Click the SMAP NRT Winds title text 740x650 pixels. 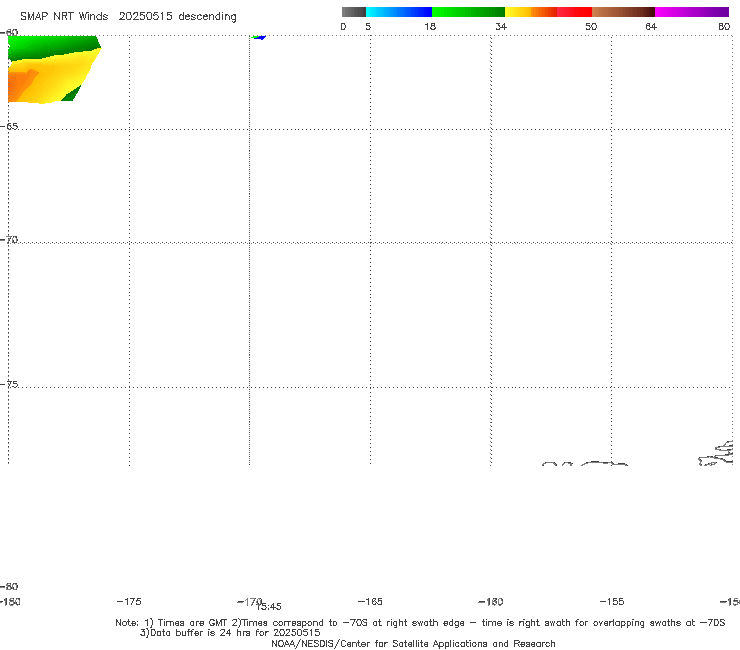(x=128, y=16)
